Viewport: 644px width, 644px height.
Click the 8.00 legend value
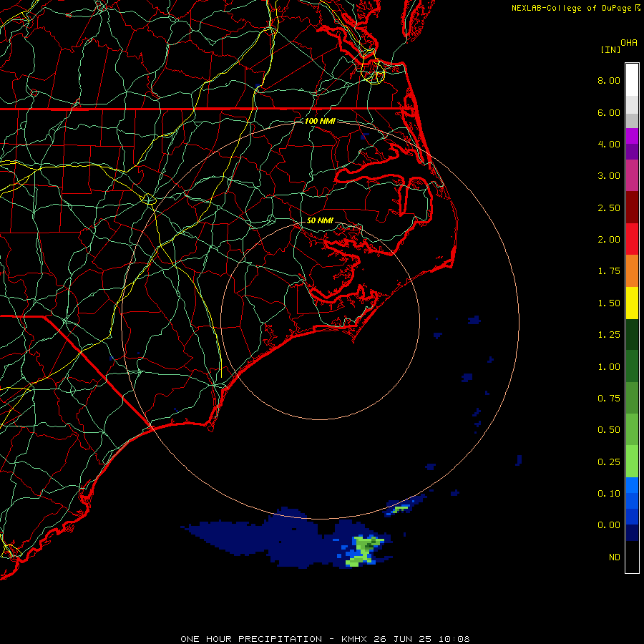[609, 80]
